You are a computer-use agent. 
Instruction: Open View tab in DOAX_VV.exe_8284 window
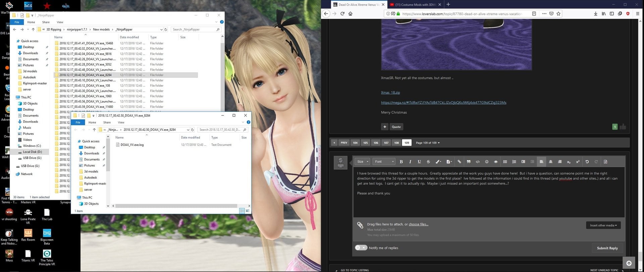coord(121,123)
